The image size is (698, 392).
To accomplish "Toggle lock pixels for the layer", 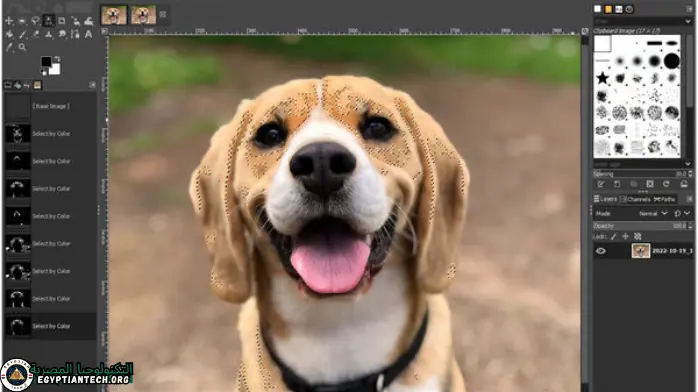I will tap(613, 237).
